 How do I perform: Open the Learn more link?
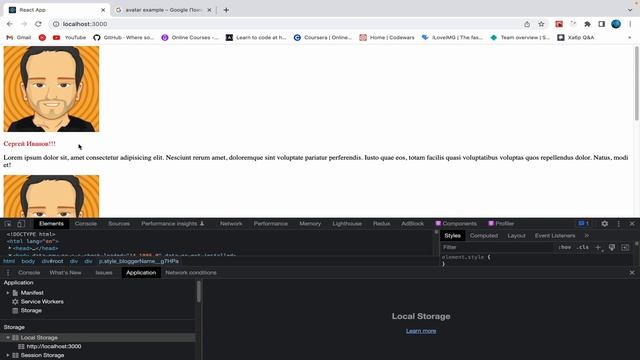point(421,331)
